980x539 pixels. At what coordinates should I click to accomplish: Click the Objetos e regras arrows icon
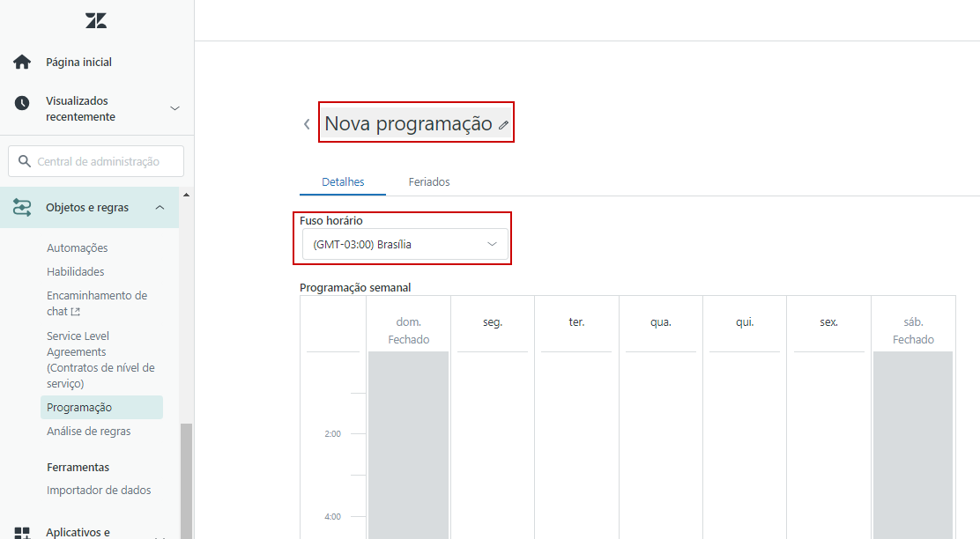pyautogui.click(x=22, y=208)
